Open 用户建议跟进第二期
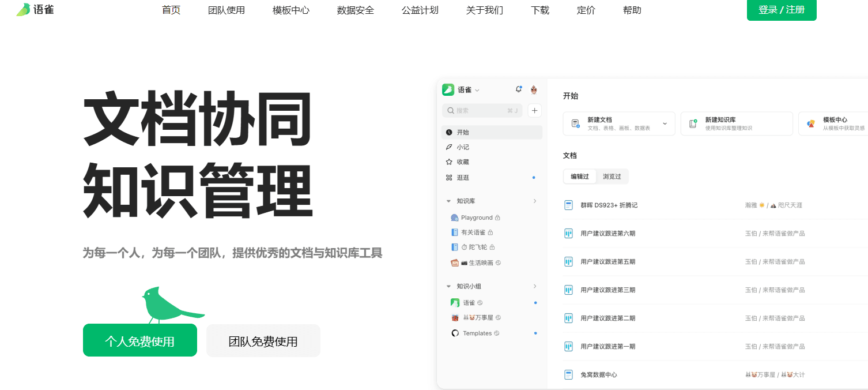Image resolution: width=868 pixels, height=390 pixels. pos(607,318)
